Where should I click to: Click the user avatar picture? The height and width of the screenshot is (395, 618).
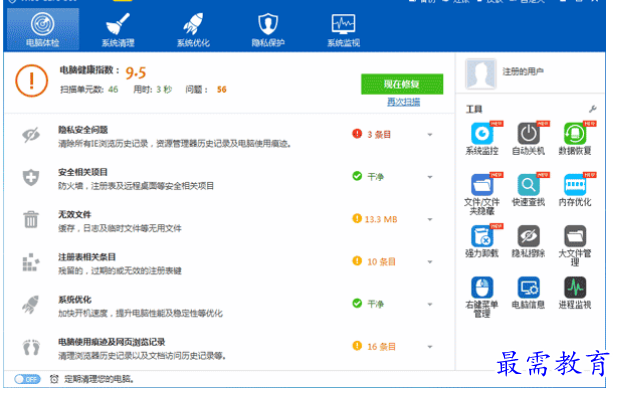tap(480, 74)
